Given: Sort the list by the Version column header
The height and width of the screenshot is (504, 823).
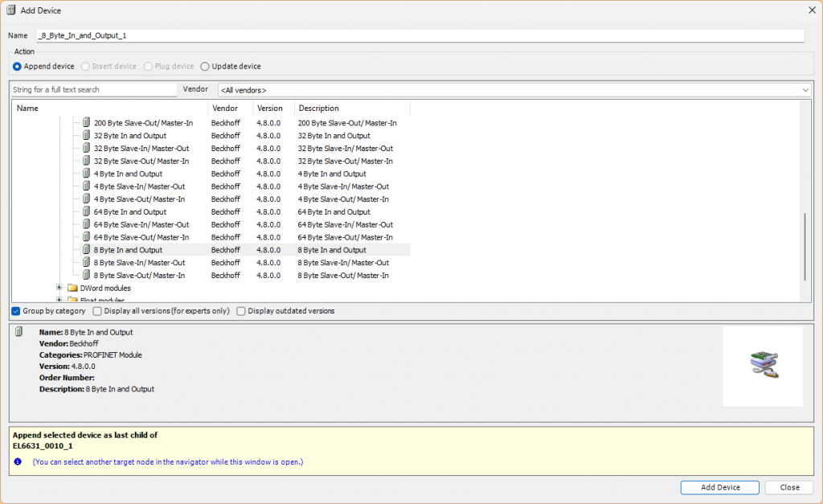Looking at the screenshot, I should coord(270,109).
